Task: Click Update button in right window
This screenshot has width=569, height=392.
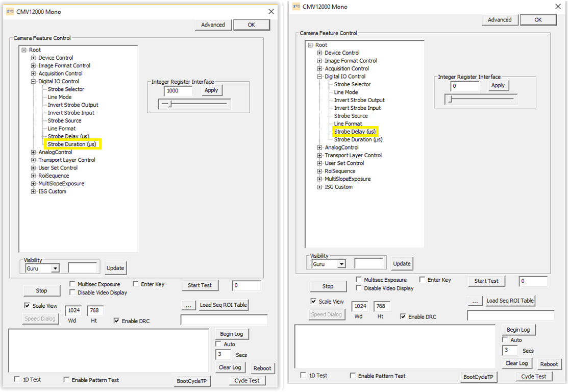Action: pyautogui.click(x=402, y=263)
